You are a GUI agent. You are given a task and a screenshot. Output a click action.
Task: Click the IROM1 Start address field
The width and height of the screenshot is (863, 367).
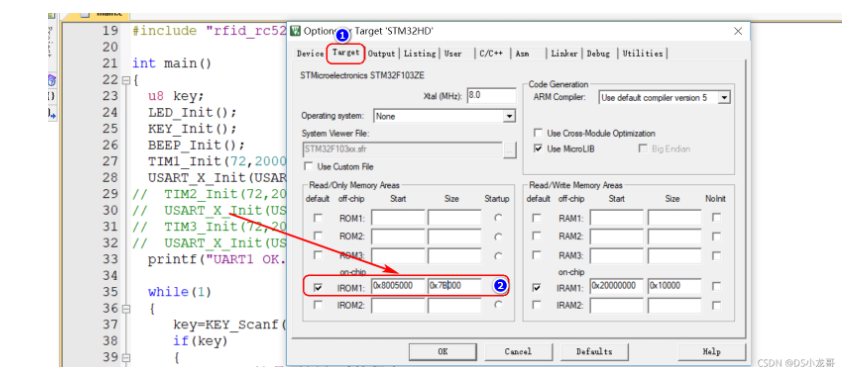398,286
